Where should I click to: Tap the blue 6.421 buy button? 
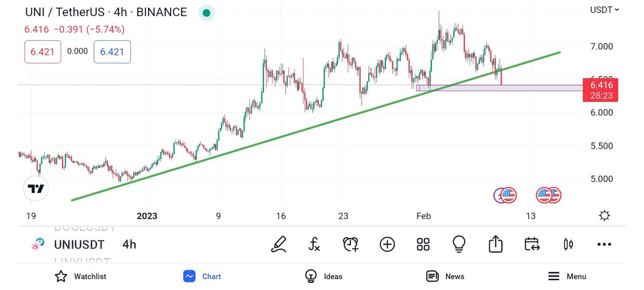112,52
